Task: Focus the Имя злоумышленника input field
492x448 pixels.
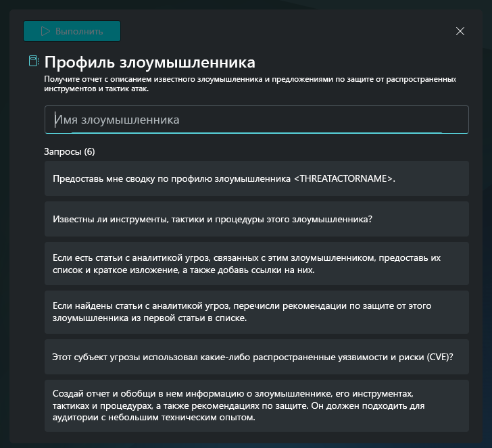Action: point(257,120)
